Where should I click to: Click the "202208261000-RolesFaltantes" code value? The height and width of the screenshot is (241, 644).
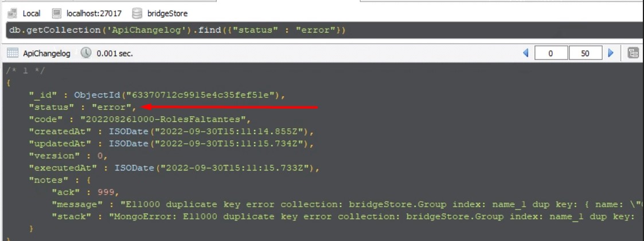[163, 120]
